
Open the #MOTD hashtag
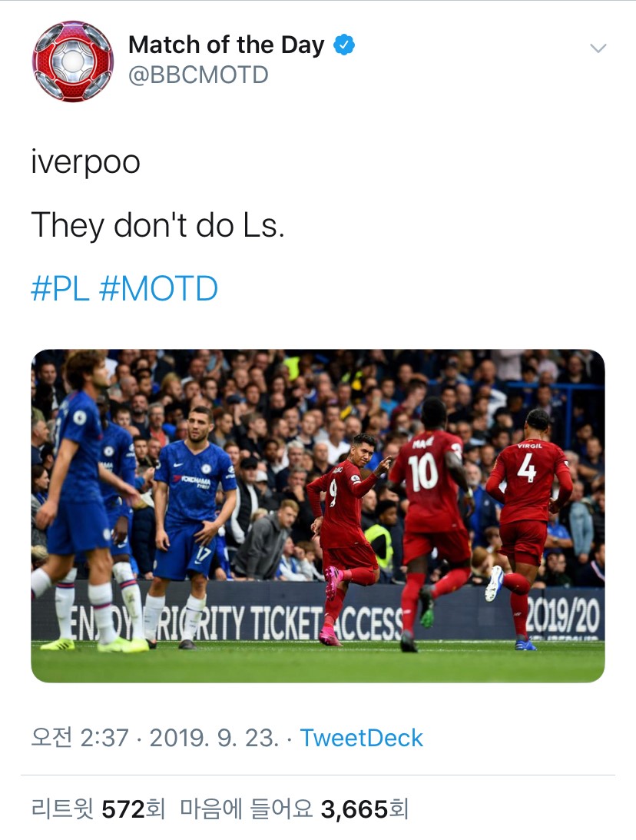[159, 288]
